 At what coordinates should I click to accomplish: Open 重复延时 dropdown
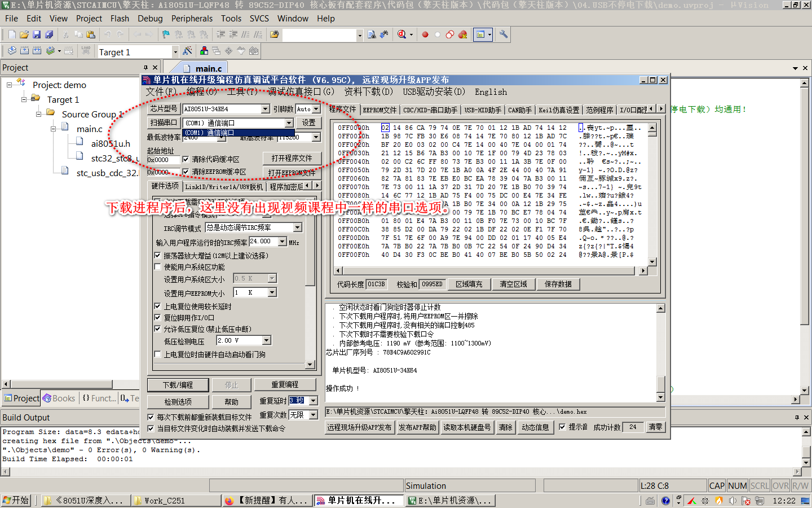[x=313, y=400]
